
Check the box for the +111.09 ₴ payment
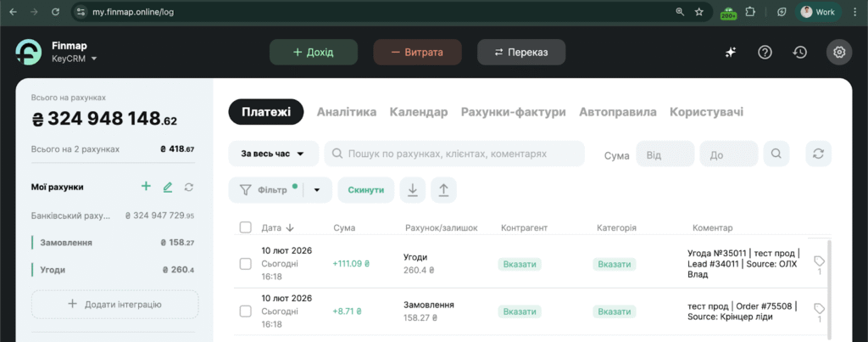(x=246, y=264)
